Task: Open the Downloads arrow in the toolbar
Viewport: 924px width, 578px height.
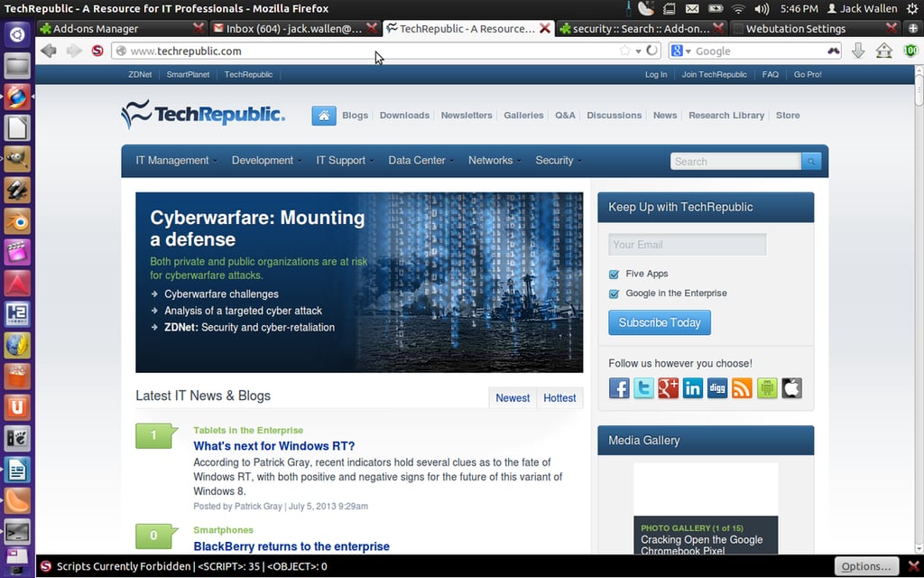Action: (x=858, y=51)
